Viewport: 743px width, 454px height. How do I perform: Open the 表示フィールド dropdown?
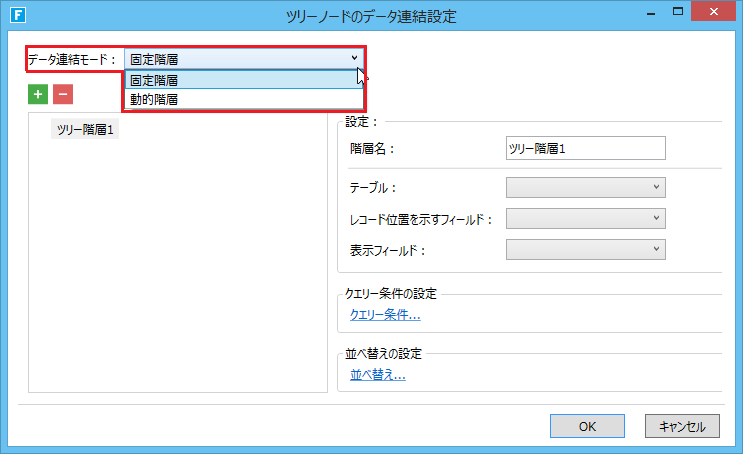586,249
